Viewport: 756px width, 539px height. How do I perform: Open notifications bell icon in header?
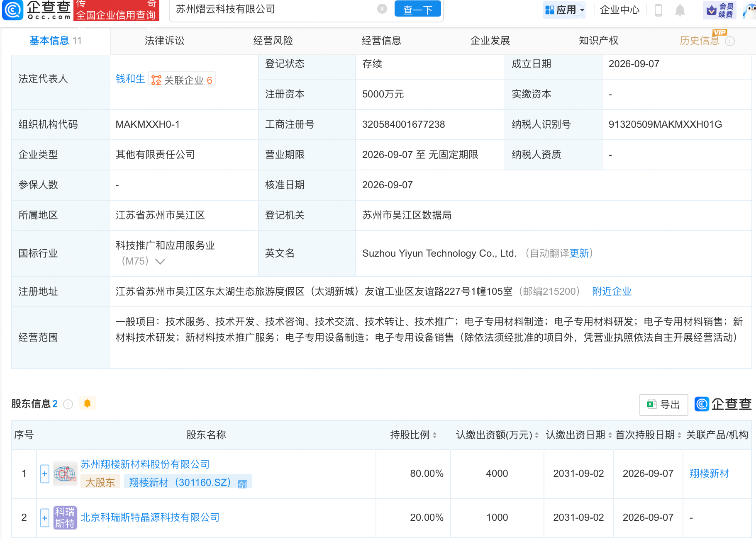(x=680, y=10)
